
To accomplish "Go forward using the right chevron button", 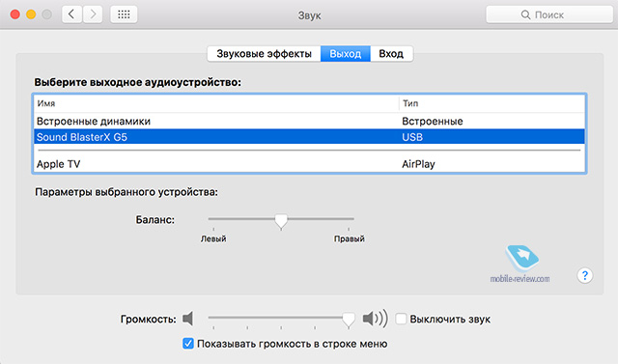I will click(93, 14).
